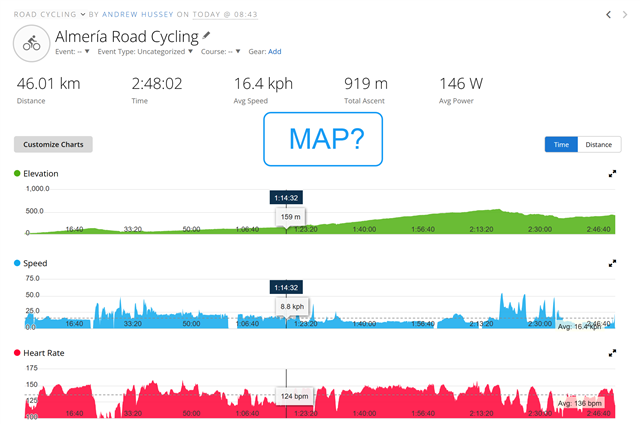The width and height of the screenshot is (640, 424).
Task: Expand the Speed chart to fullscreen
Action: pyautogui.click(x=612, y=264)
